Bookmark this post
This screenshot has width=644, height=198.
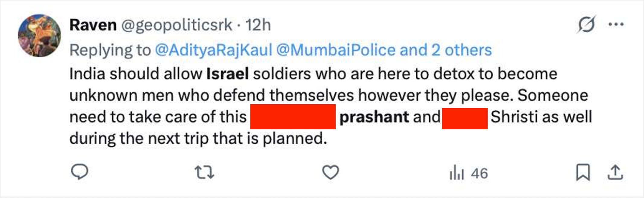[x=583, y=172]
